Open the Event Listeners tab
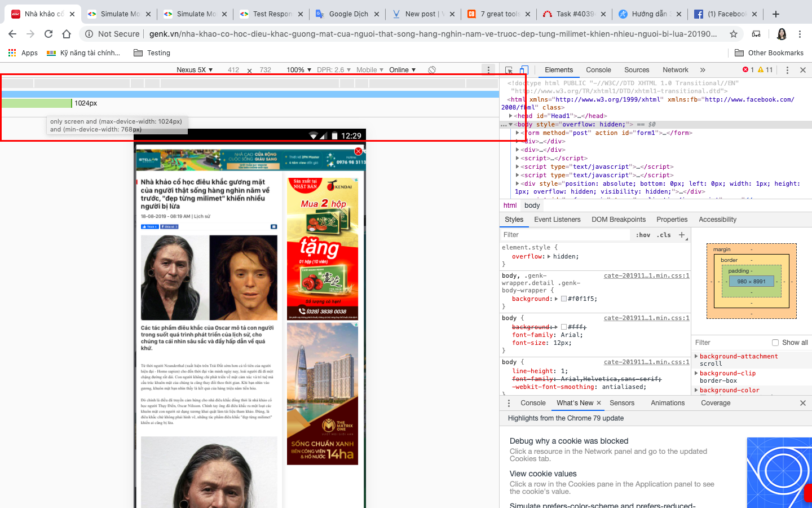The image size is (812, 508). [x=557, y=220]
